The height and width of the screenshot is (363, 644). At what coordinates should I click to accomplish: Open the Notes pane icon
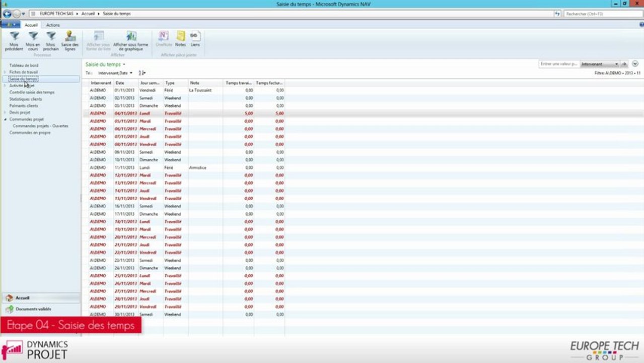(x=180, y=36)
